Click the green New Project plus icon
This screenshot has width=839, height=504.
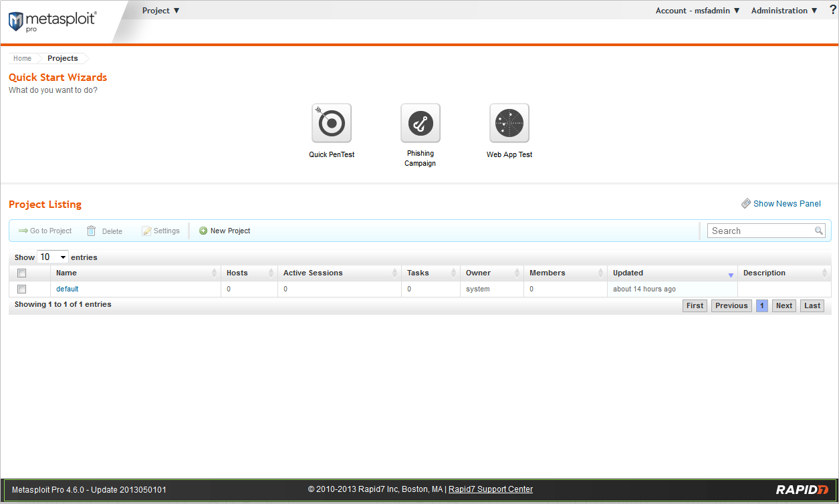(203, 231)
